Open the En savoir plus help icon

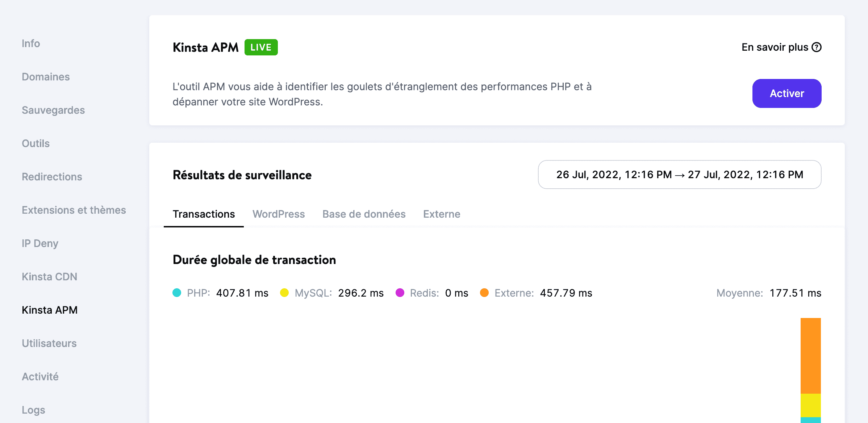pyautogui.click(x=816, y=47)
